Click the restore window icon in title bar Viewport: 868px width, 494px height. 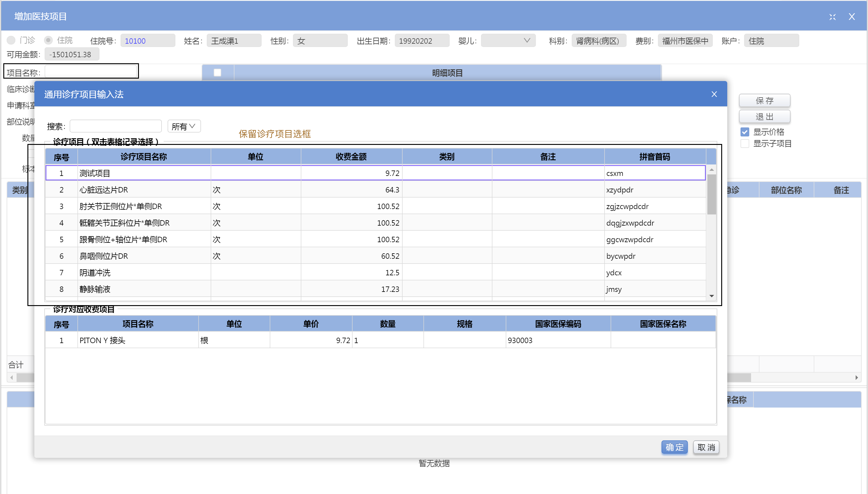(x=832, y=17)
